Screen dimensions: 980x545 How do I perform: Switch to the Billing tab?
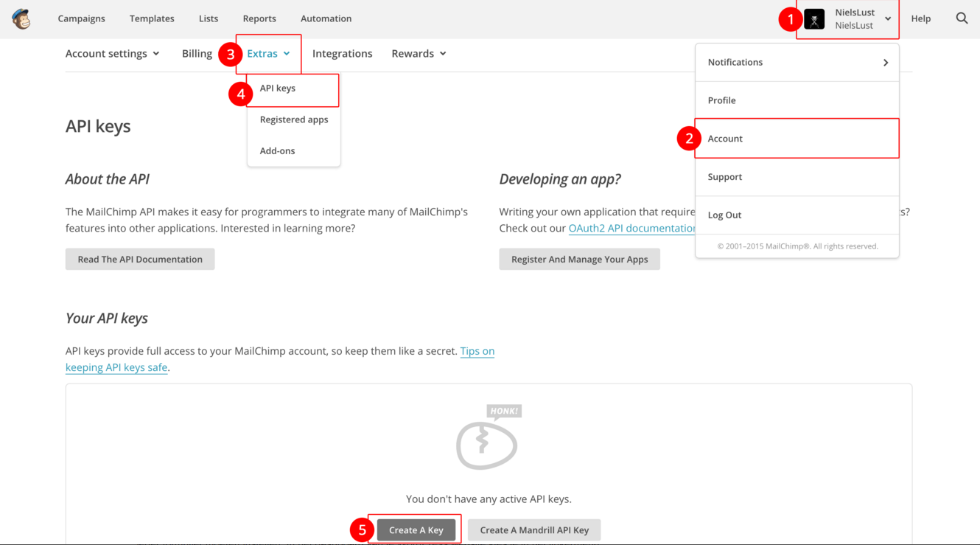(x=197, y=53)
